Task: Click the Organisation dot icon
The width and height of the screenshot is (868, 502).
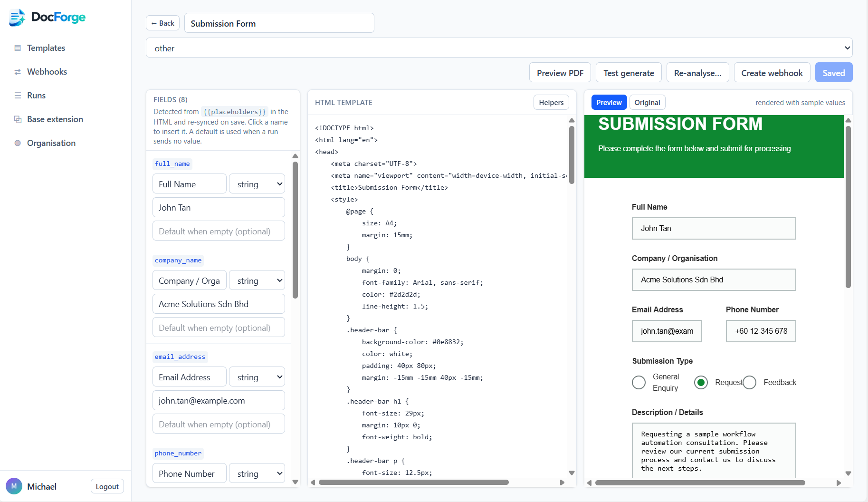Action: click(x=18, y=143)
